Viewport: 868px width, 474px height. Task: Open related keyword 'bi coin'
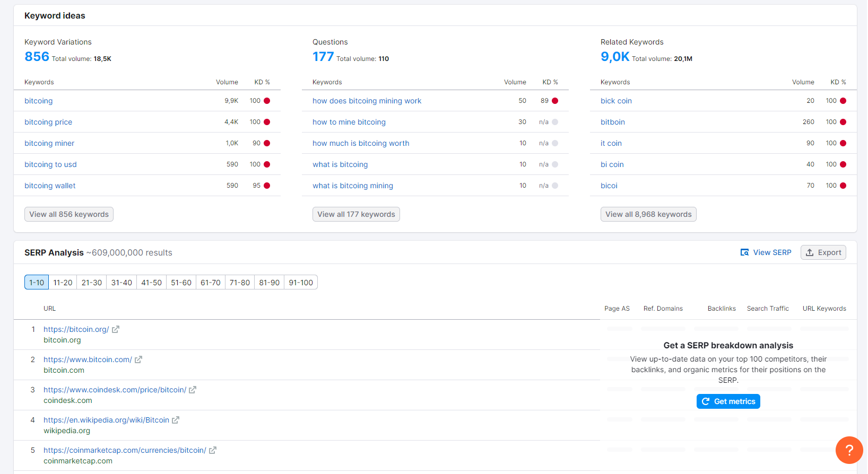tap(612, 164)
